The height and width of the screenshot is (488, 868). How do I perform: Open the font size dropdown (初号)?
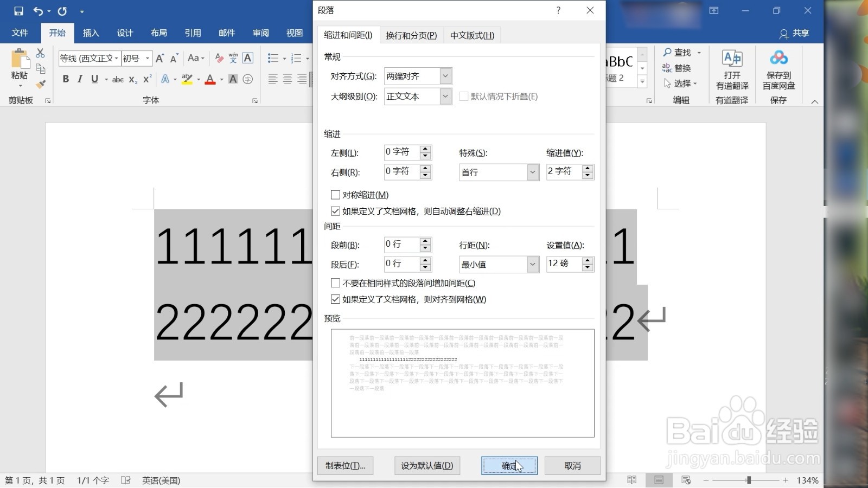tap(148, 58)
